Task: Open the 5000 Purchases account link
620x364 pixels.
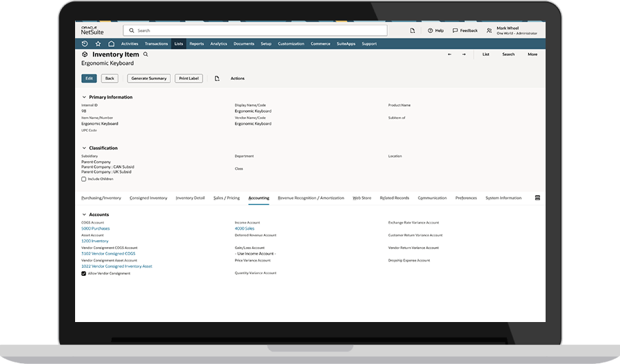Action: pyautogui.click(x=95, y=228)
